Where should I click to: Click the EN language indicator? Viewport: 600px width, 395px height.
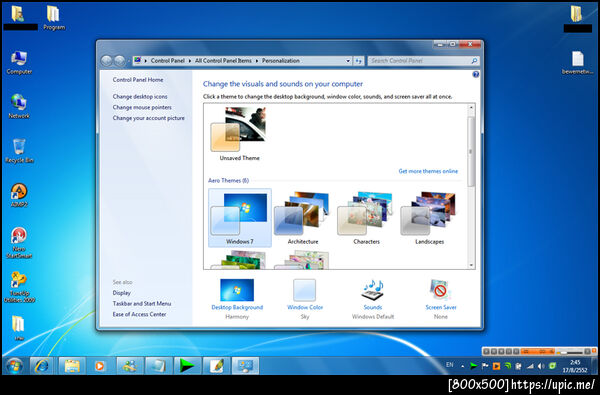pos(450,365)
